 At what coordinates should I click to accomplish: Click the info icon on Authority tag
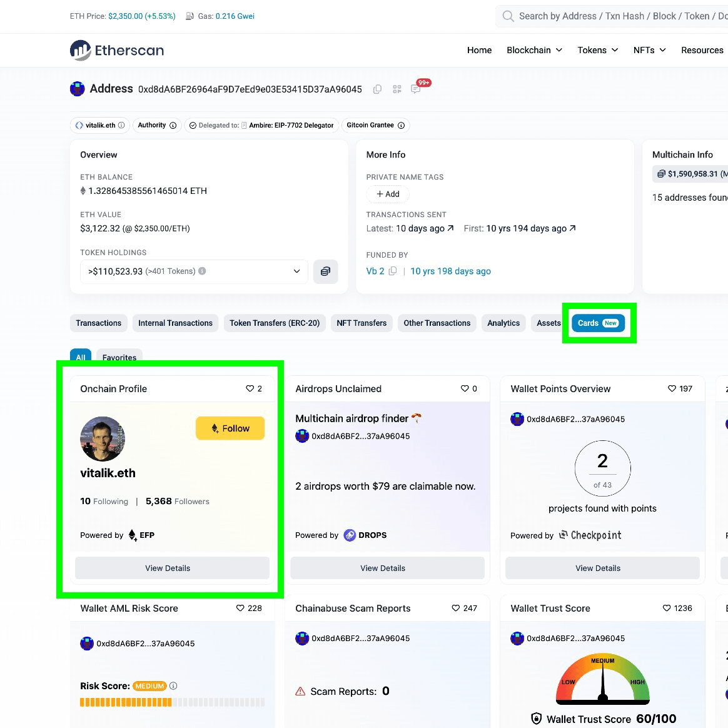(x=173, y=125)
